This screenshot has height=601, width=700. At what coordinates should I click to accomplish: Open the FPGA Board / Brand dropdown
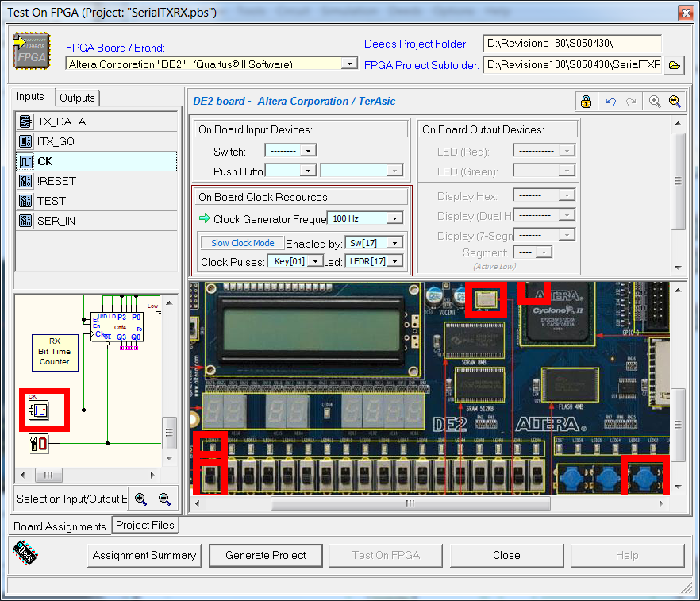click(x=349, y=64)
